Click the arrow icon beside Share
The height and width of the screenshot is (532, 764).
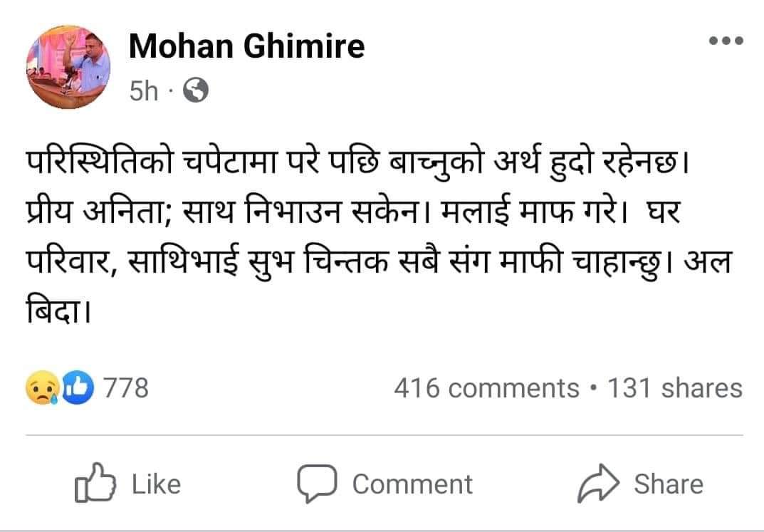(599, 484)
